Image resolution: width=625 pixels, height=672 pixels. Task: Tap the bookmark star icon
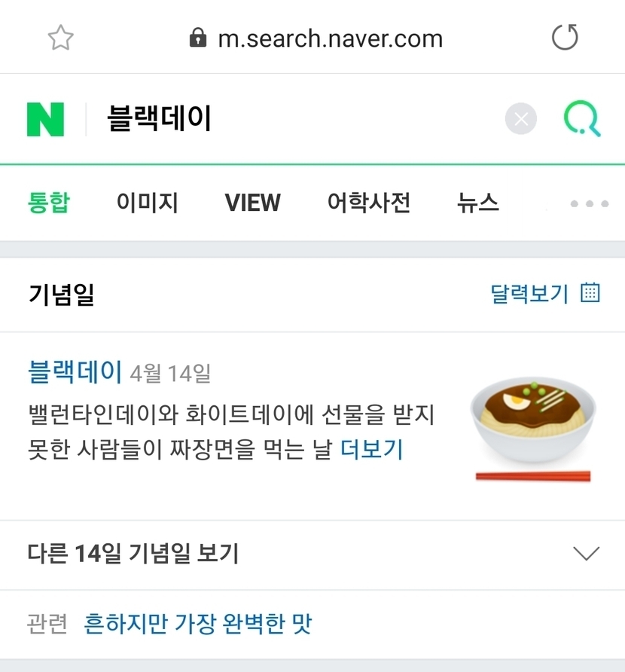tap(60, 38)
